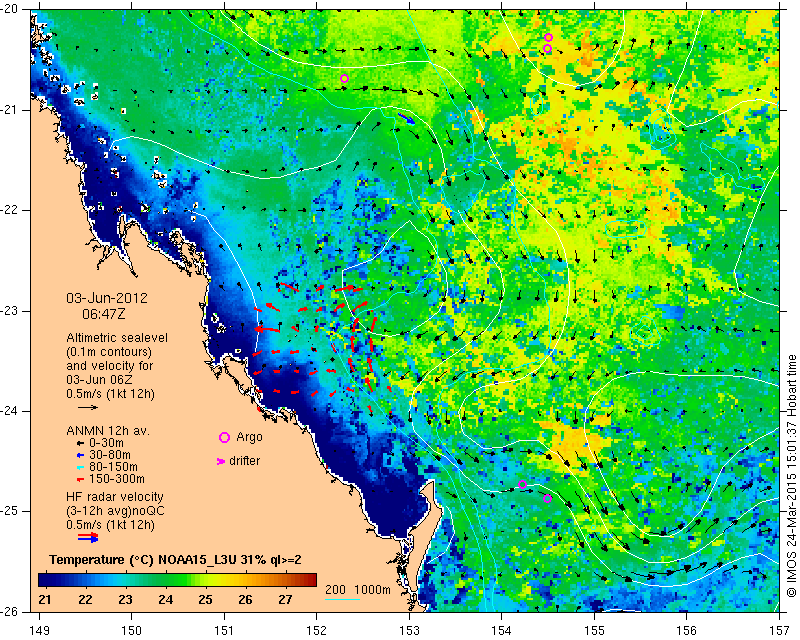800x640 pixels.
Task: Click the '150-300m' depth label
Action: click(117, 479)
